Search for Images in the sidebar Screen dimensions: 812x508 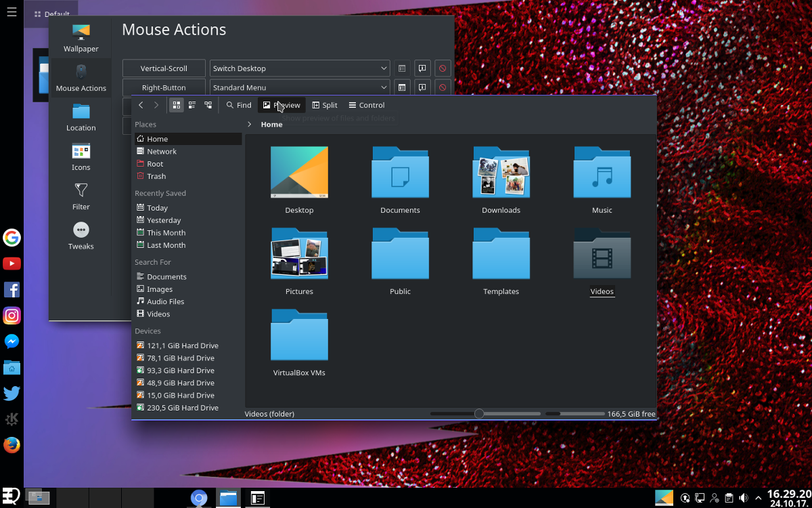click(x=187, y=289)
